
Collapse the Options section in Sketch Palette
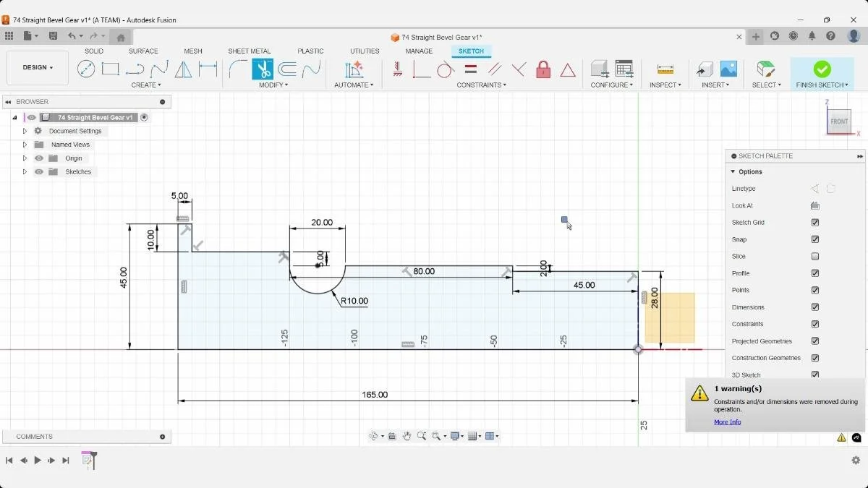pos(733,172)
